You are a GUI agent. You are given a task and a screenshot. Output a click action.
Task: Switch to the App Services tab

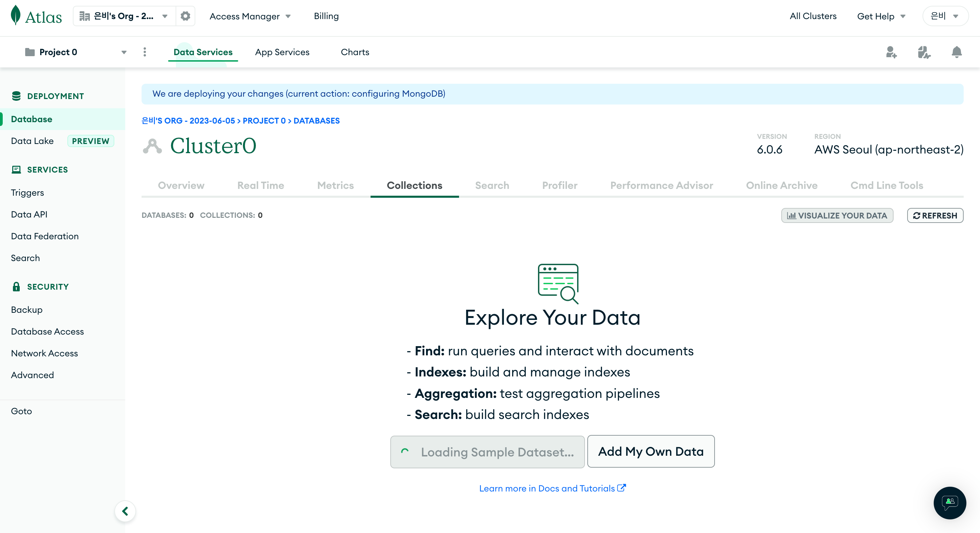tap(282, 52)
